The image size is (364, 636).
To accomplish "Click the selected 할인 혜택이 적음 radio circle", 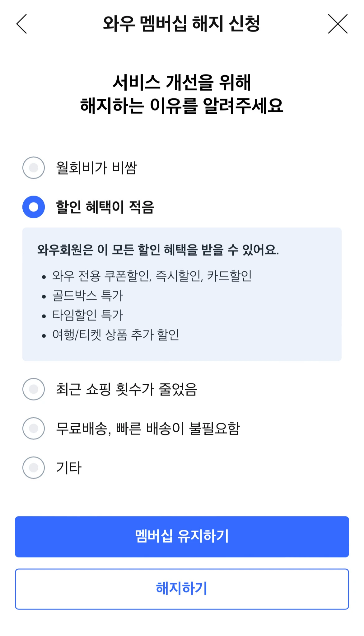I will 34,207.
